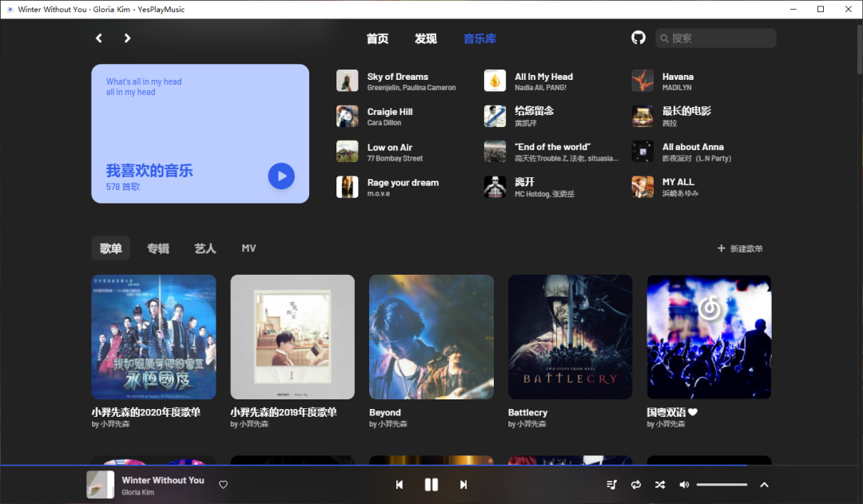This screenshot has width=863, height=504.
Task: Select the MV tab
Action: [249, 248]
